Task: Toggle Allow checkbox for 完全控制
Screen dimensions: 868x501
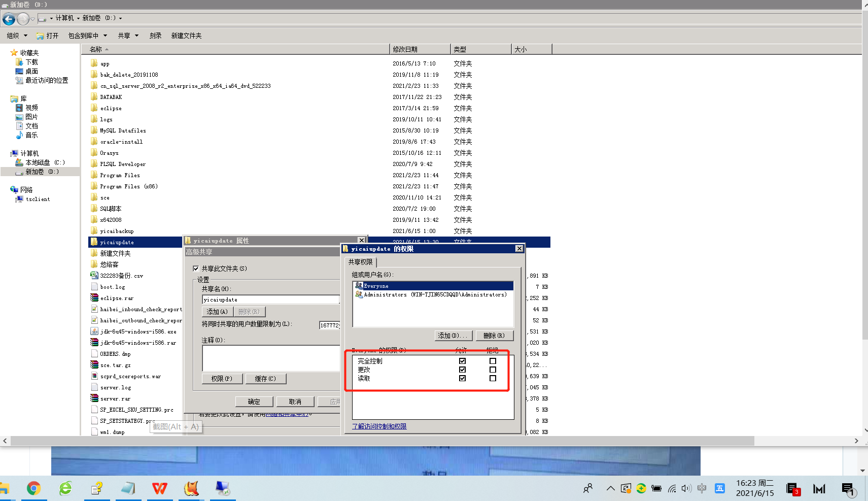Action: [x=462, y=361]
